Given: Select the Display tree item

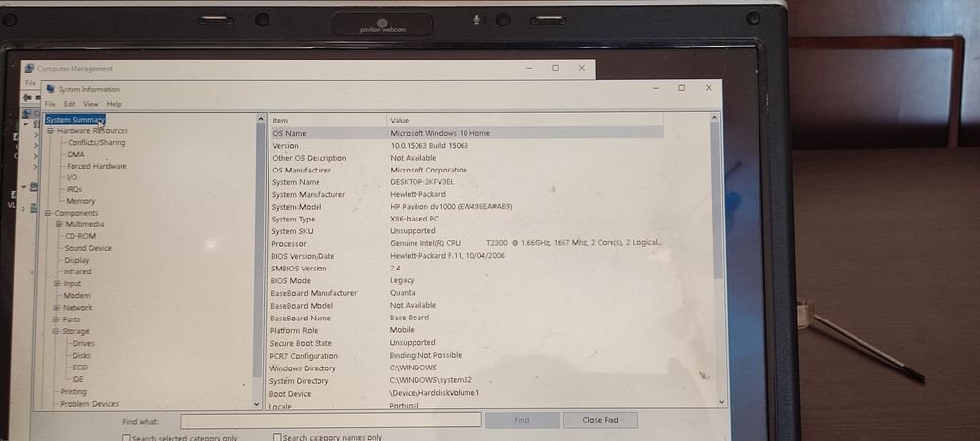Looking at the screenshot, I should 76,260.
